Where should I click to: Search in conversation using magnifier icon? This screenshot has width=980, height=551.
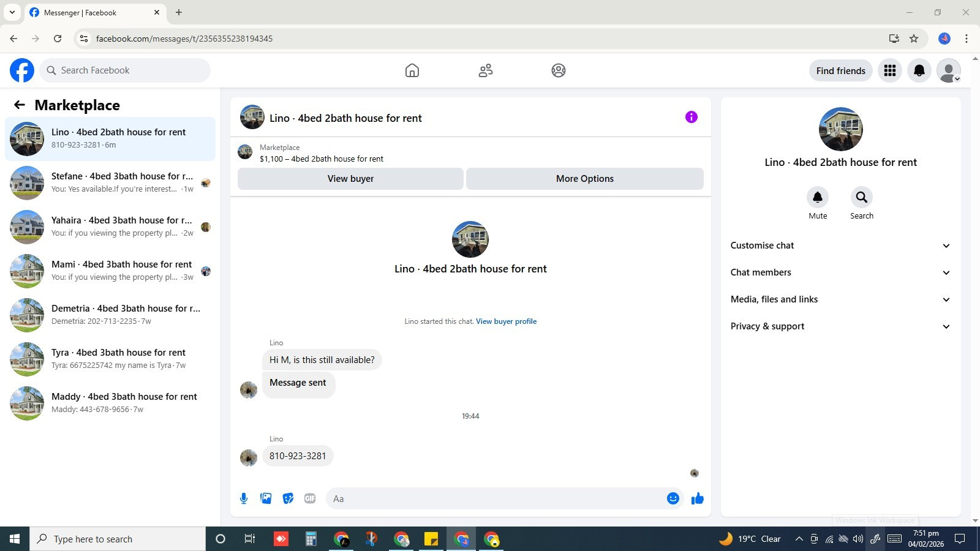(862, 197)
